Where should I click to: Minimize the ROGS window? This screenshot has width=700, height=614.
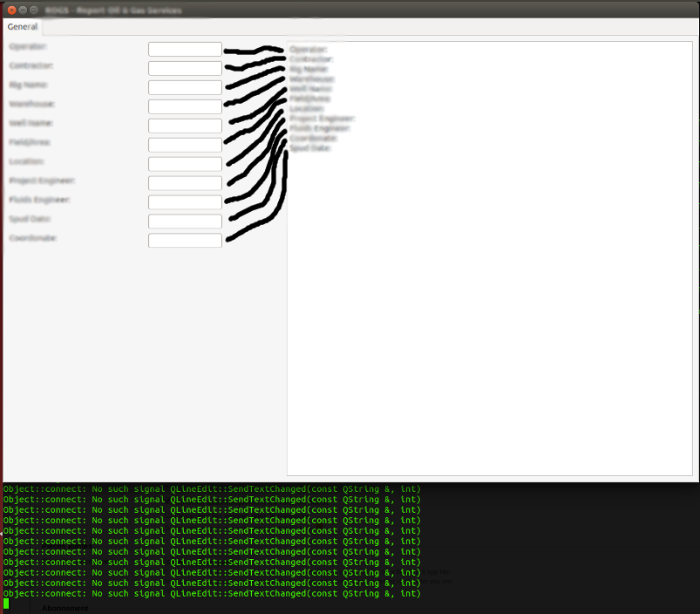(23, 10)
